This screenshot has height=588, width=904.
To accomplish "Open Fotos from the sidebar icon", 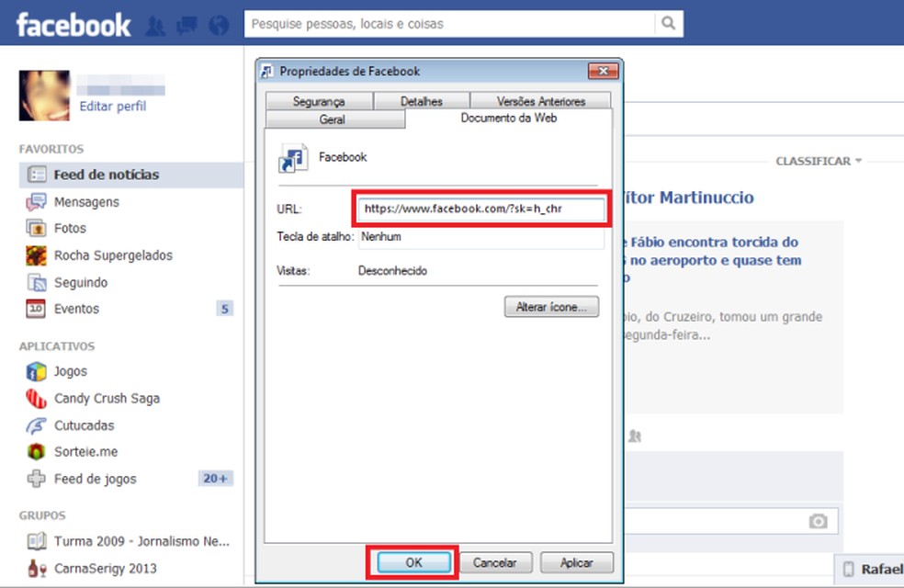I will coord(36,228).
